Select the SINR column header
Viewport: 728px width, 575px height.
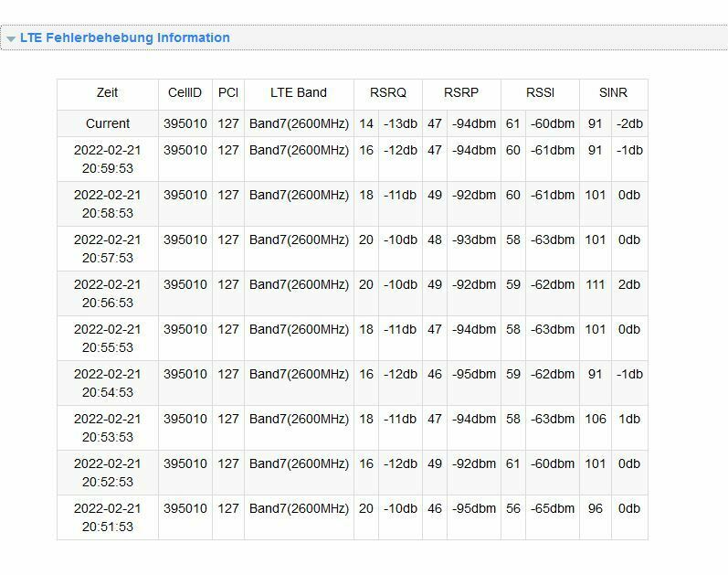tap(613, 92)
